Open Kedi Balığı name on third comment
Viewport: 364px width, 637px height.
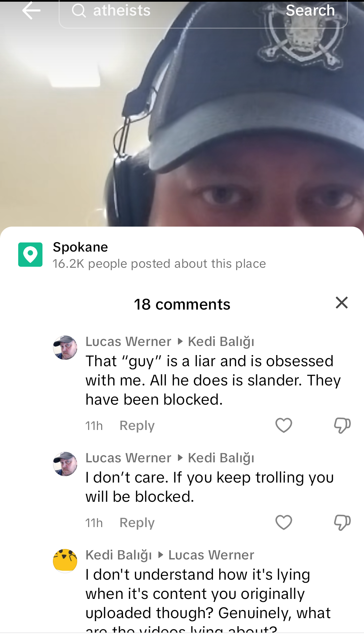pos(119,555)
